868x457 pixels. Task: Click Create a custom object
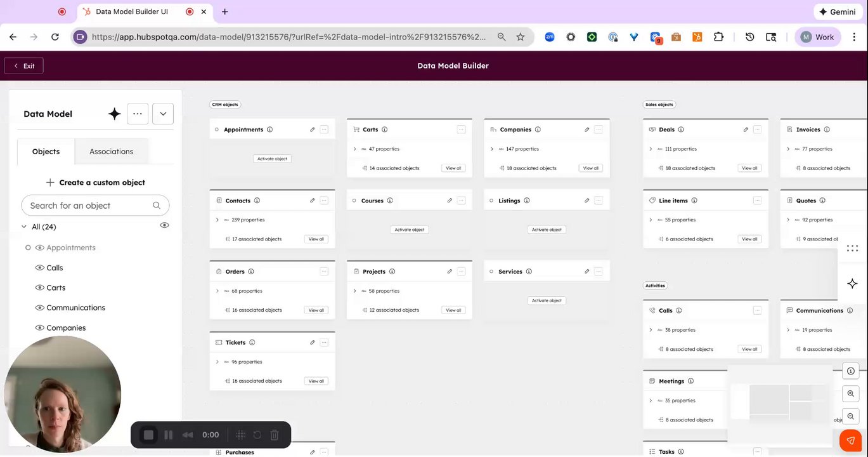96,183
